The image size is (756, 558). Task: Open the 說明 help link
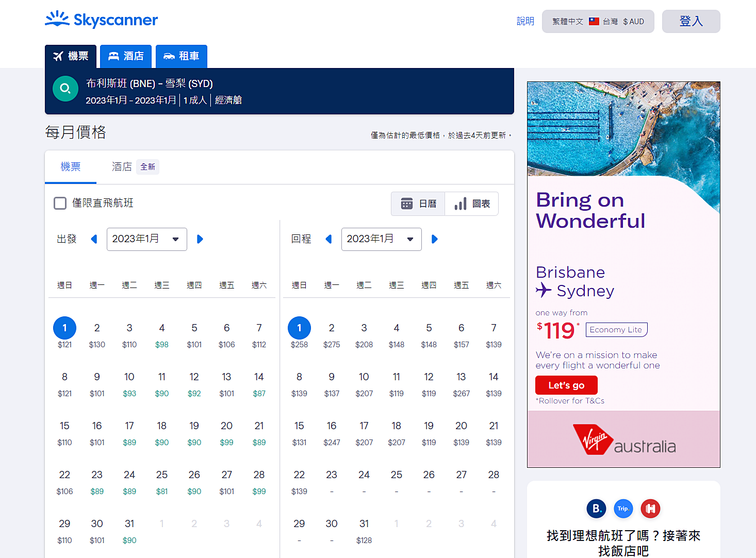pyautogui.click(x=525, y=21)
